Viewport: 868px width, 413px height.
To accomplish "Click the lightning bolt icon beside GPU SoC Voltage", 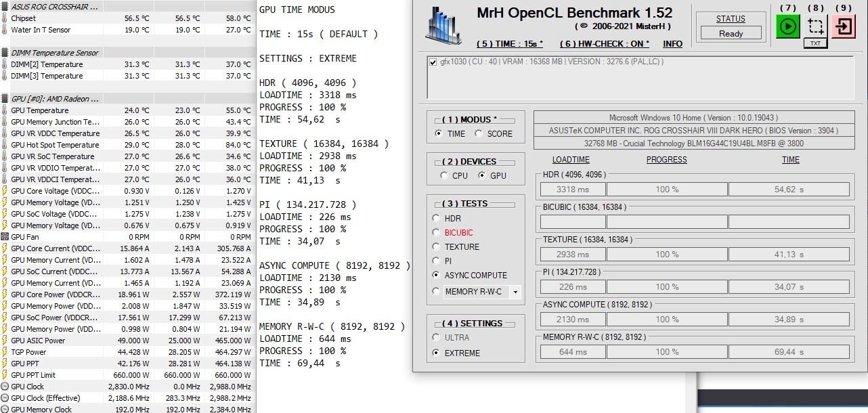I will click(5, 214).
